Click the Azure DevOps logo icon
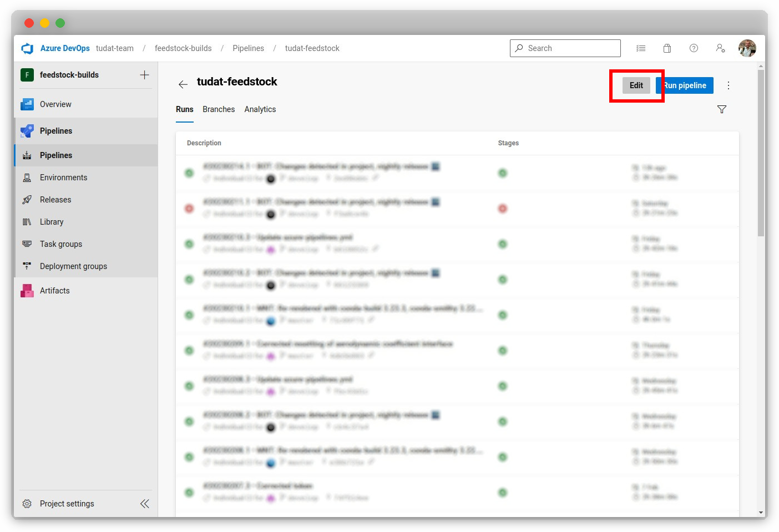Image resolution: width=779 pixels, height=532 pixels. [27, 48]
